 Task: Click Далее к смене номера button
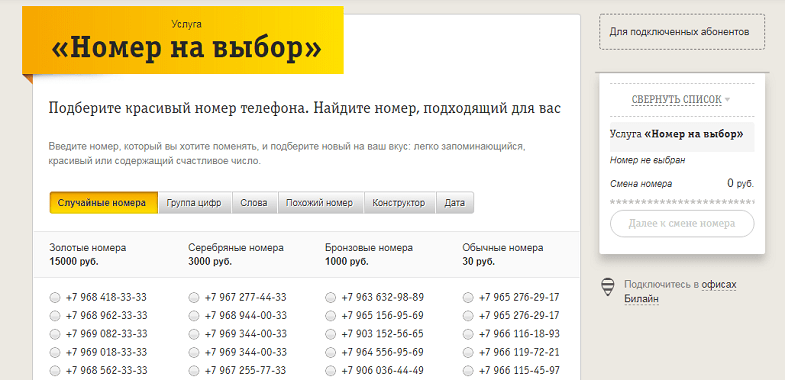682,223
